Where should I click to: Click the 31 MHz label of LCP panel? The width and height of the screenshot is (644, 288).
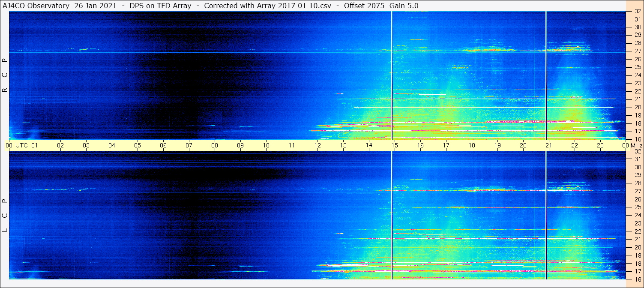(x=637, y=159)
